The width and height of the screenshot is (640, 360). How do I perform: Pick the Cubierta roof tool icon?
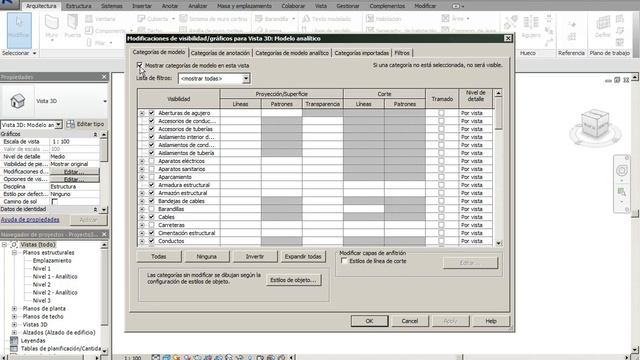click(x=141, y=19)
